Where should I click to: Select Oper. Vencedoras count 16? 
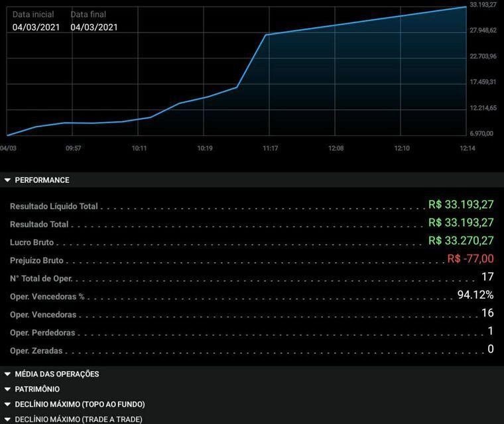487,313
